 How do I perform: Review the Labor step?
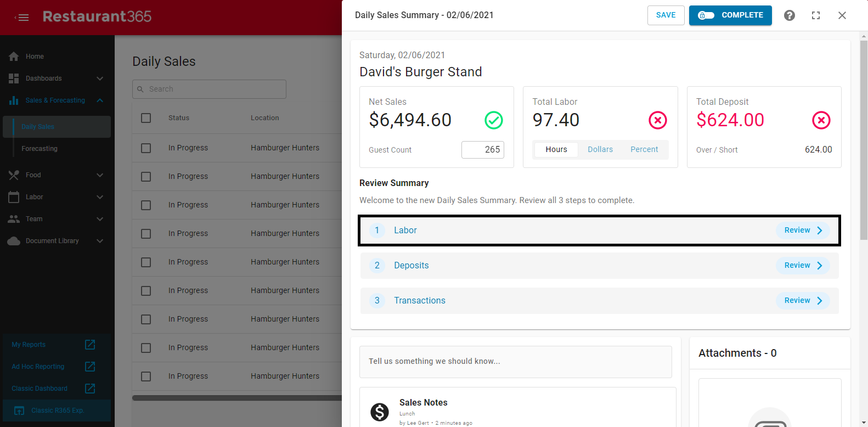click(803, 231)
